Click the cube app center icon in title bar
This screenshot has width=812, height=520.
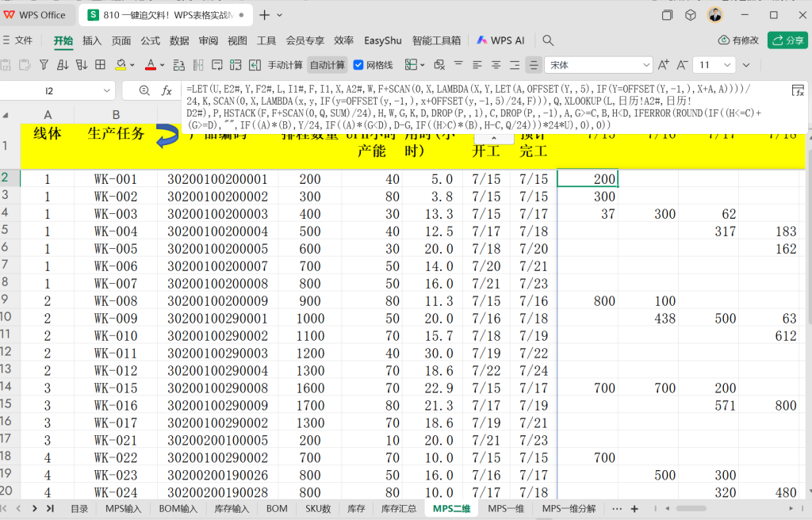point(691,15)
